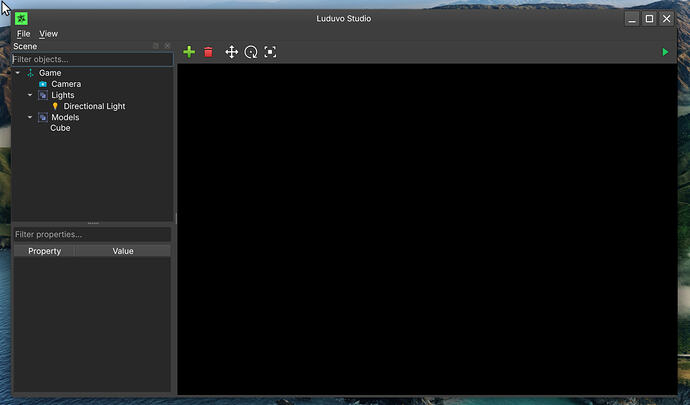The width and height of the screenshot is (690, 405).
Task: Click the Scene panel title label
Action: 25,46
